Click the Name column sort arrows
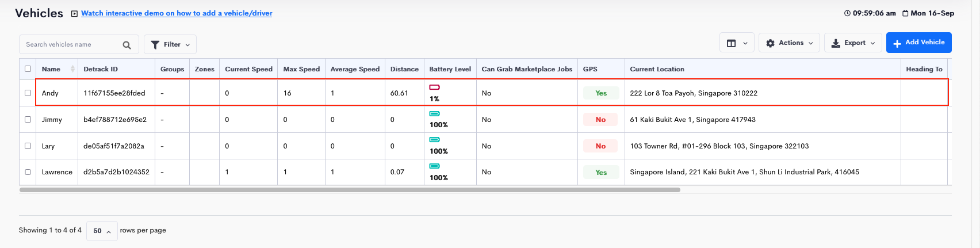Screen dimensions: 980x248 click(72, 69)
